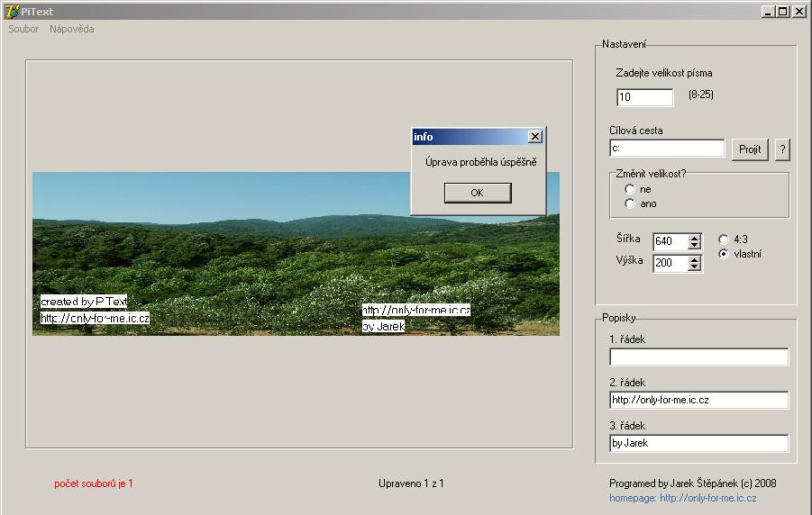Click the 2. řádek field with the URL
Image resolution: width=812 pixels, height=515 pixels.
(699, 400)
